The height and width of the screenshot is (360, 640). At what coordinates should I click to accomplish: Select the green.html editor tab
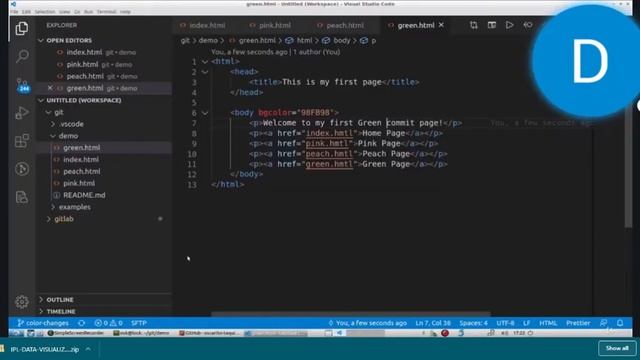coord(416,25)
